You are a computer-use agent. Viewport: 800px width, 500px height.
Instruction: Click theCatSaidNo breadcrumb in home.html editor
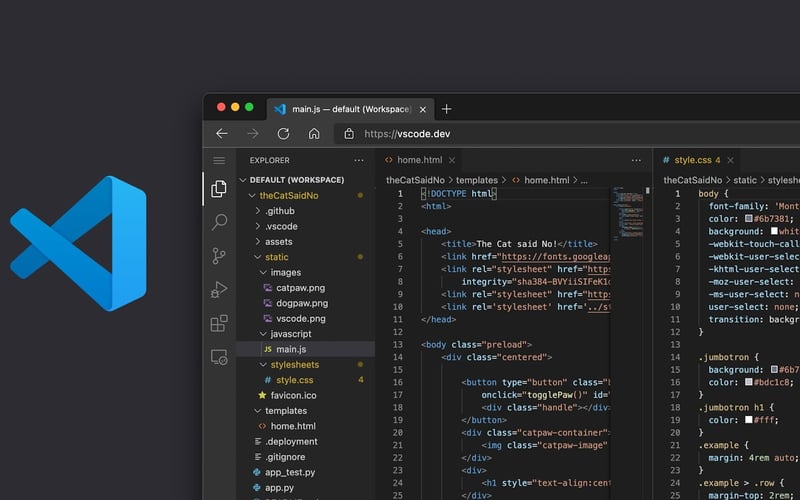click(415, 180)
